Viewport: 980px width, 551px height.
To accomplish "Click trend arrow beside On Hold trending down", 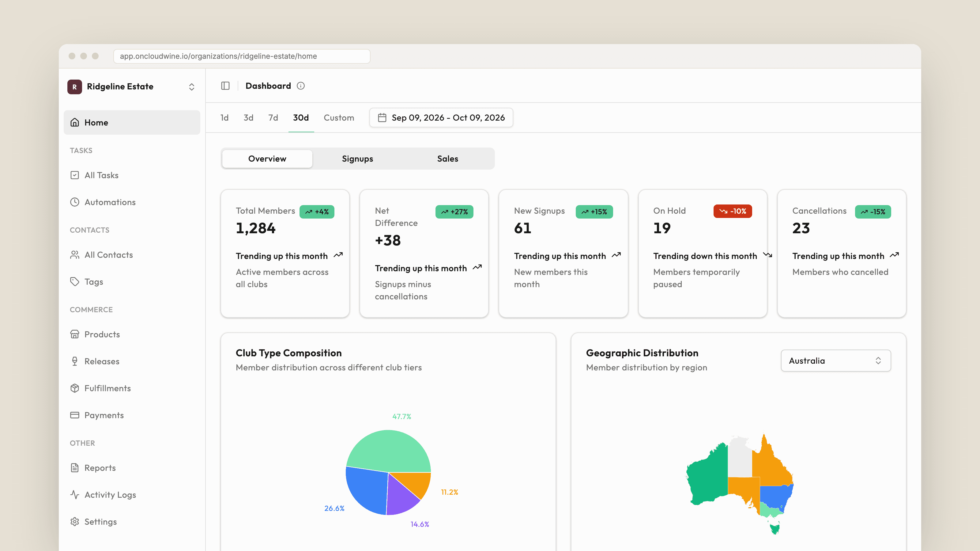I will 767,255.
